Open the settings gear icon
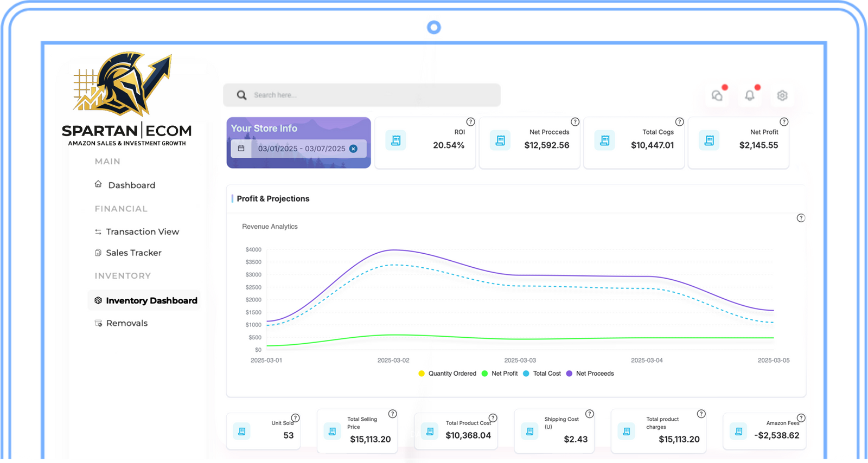 pos(782,95)
